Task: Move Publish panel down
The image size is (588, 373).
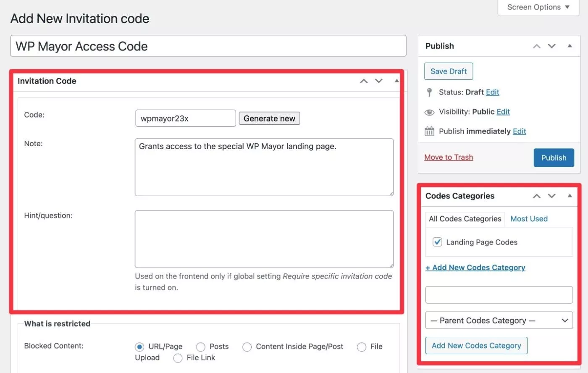Action: tap(552, 46)
